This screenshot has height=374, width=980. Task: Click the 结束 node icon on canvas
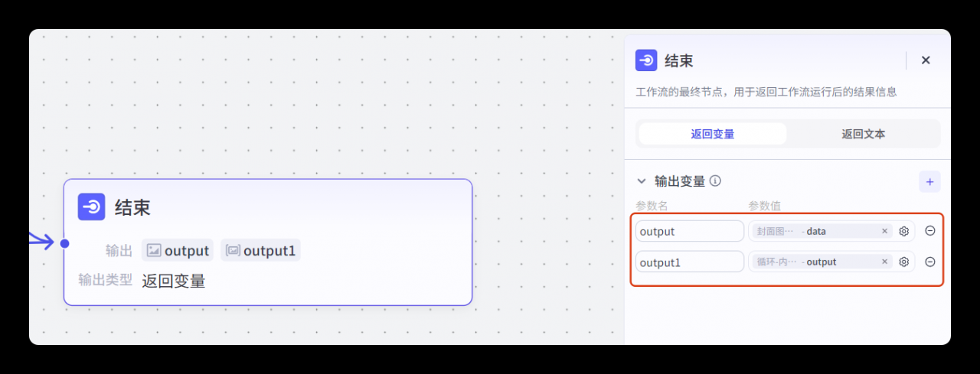[x=91, y=207]
